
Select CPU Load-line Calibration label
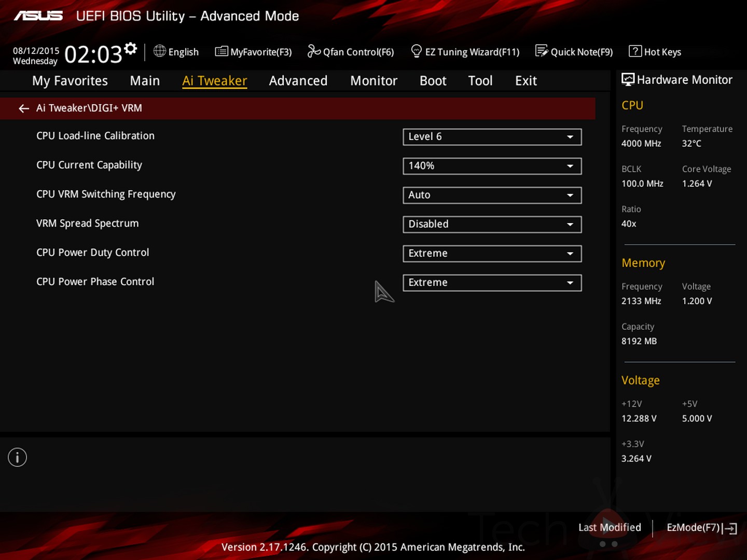tap(95, 136)
